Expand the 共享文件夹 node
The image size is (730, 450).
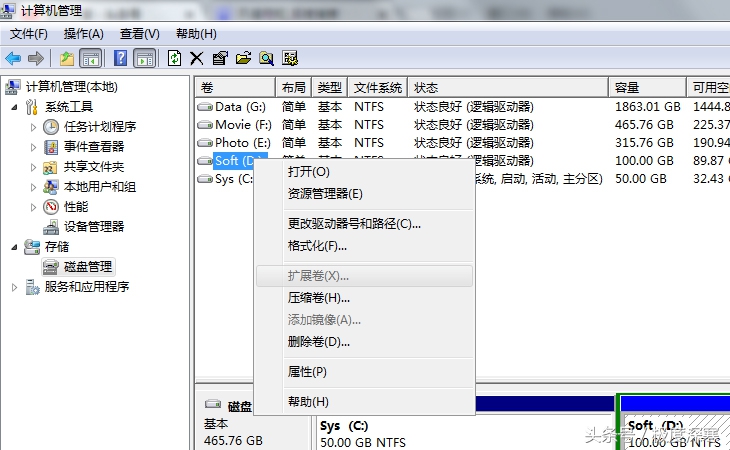(x=33, y=167)
